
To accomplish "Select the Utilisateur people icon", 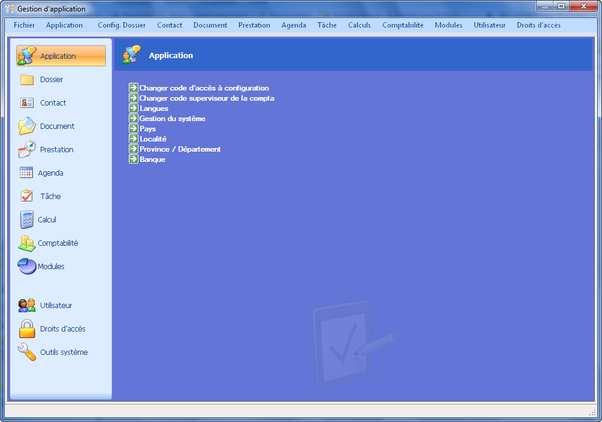I will tap(27, 305).
